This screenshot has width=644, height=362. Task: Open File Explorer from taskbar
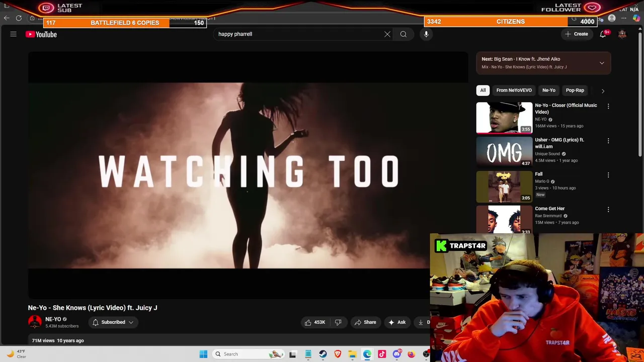(x=352, y=354)
